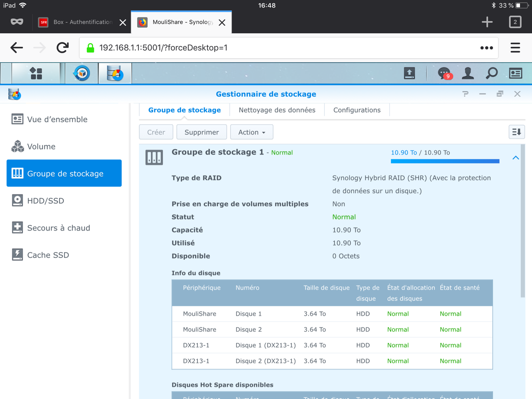Click the Gestionnaire de stockage window title
Screen dimensions: 532x399
pyautogui.click(x=266, y=94)
